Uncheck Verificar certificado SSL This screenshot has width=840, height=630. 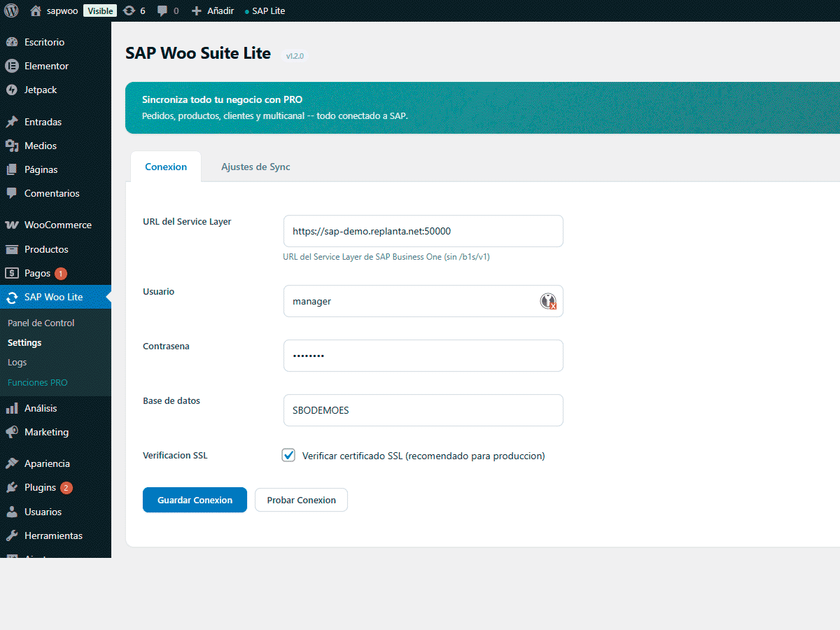click(288, 454)
